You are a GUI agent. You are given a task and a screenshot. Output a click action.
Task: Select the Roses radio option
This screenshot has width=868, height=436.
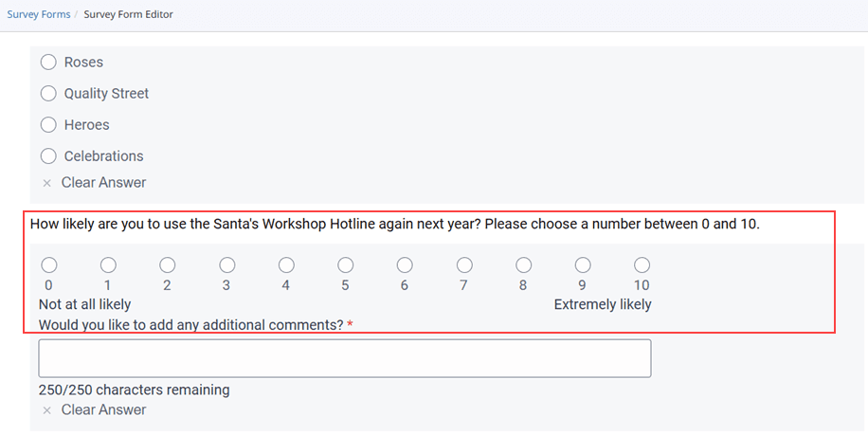48,63
